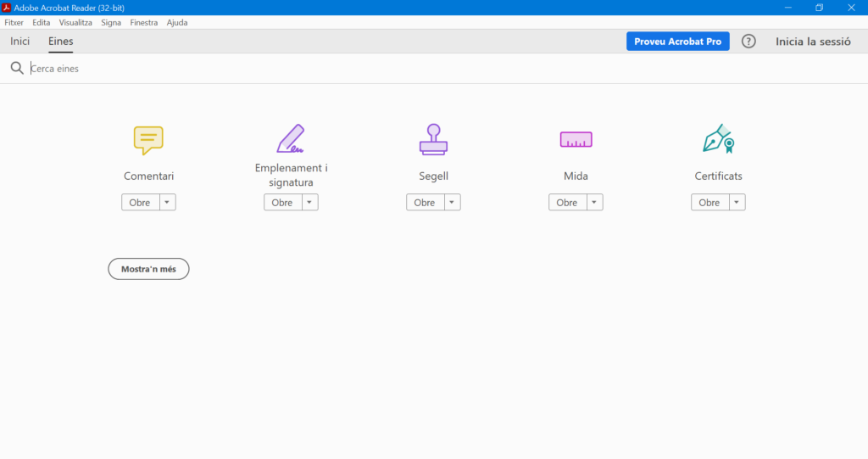Click the Certificats pen badge icon
The image size is (868, 459).
(x=718, y=139)
